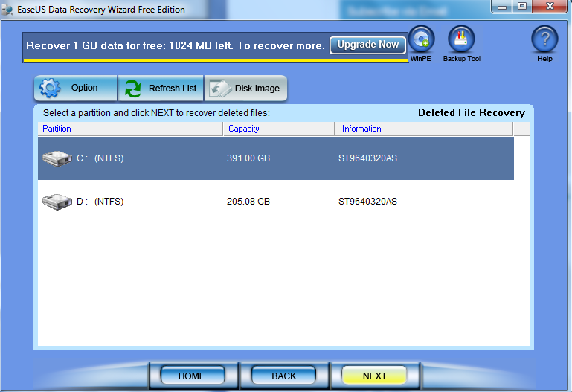
Task: Select the D: (NTFS) partition label
Action: click(100, 202)
